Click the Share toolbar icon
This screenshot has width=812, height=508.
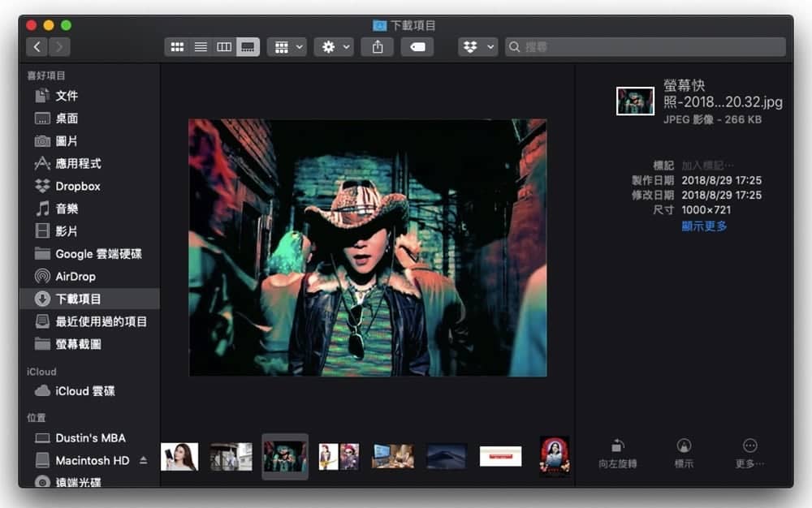coord(378,47)
